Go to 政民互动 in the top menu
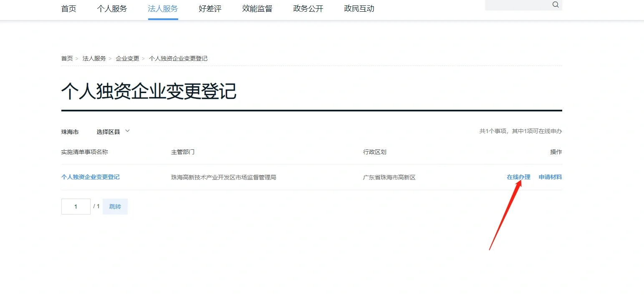 click(x=359, y=9)
